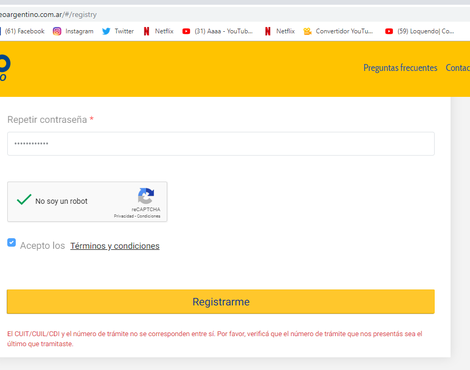
Task: Toggle the 'No soy un robot' reCAPTCHA check
Action: pyautogui.click(x=24, y=200)
